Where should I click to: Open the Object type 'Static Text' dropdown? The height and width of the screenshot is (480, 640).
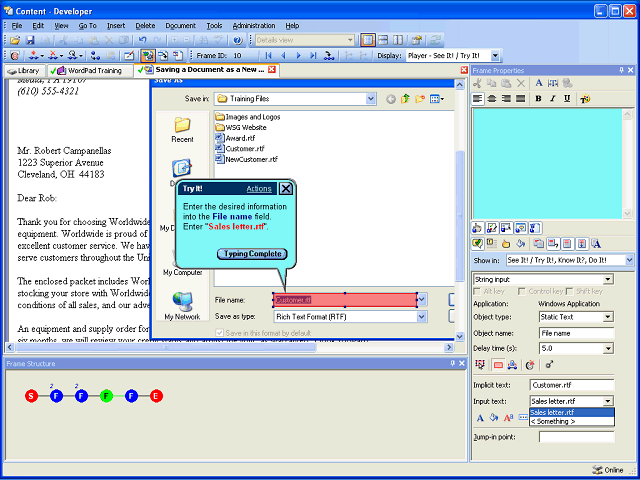608,317
